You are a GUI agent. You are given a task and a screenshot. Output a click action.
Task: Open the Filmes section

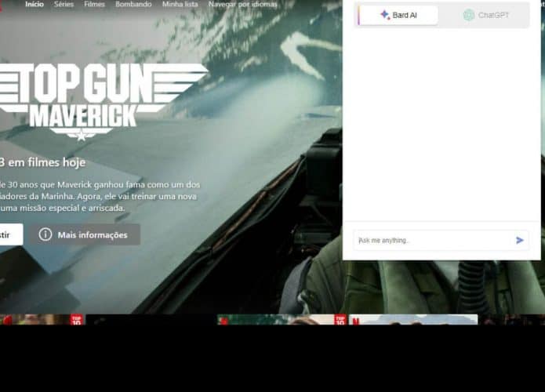coord(94,4)
